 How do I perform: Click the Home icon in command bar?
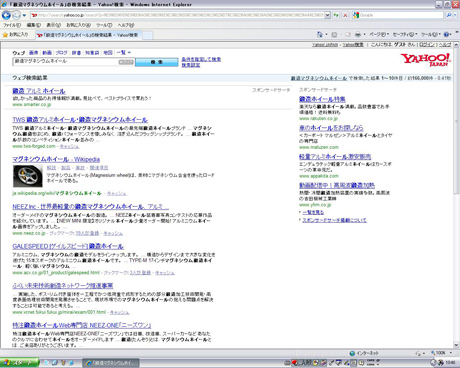click(320, 34)
